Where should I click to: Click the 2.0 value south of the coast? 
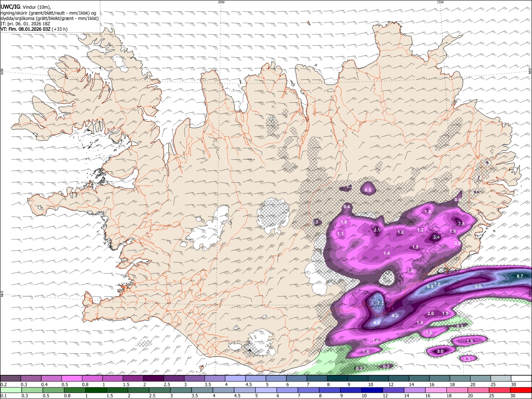431,314
